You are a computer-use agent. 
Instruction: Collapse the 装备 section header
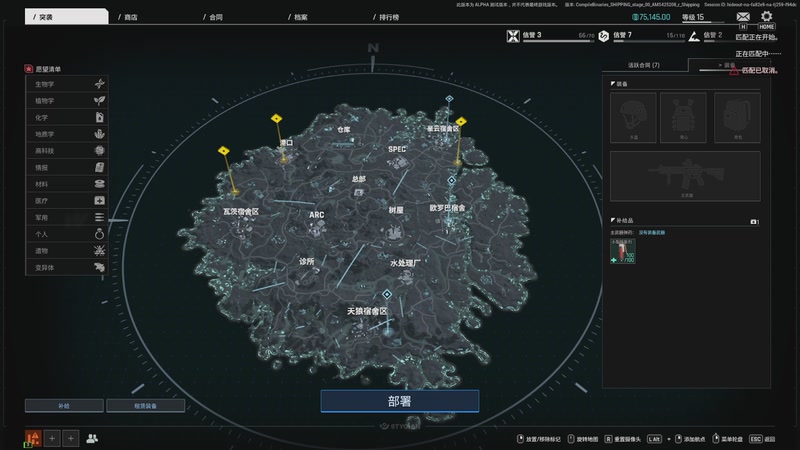(619, 84)
